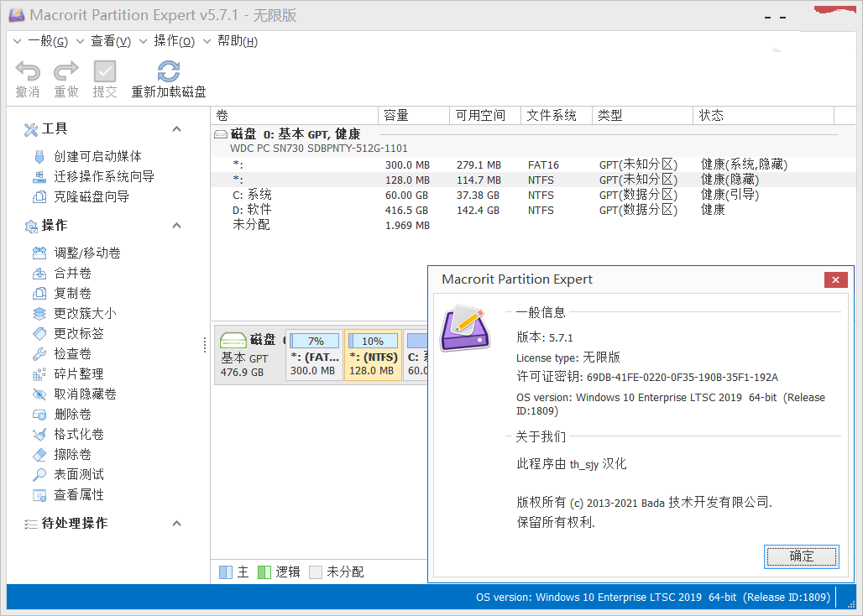
Task: Run Surface Test (表面测试) operation
Action: [79, 474]
